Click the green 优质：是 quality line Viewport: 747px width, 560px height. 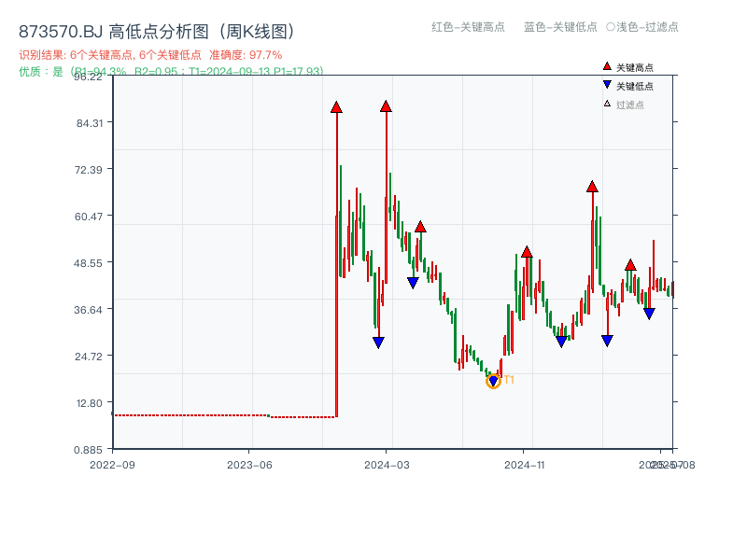[x=171, y=72]
